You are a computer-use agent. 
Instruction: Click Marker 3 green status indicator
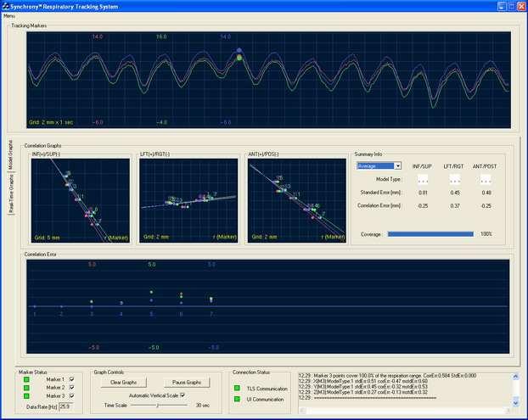26,396
